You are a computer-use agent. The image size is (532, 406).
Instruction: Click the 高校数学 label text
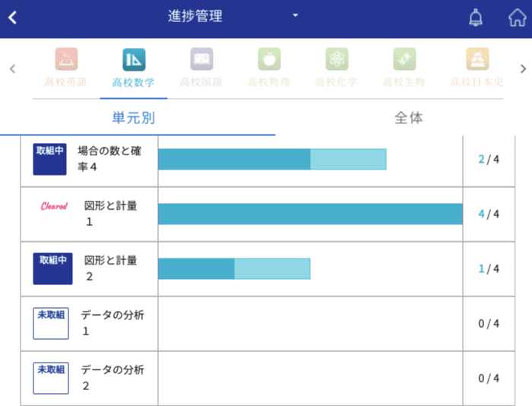click(133, 82)
